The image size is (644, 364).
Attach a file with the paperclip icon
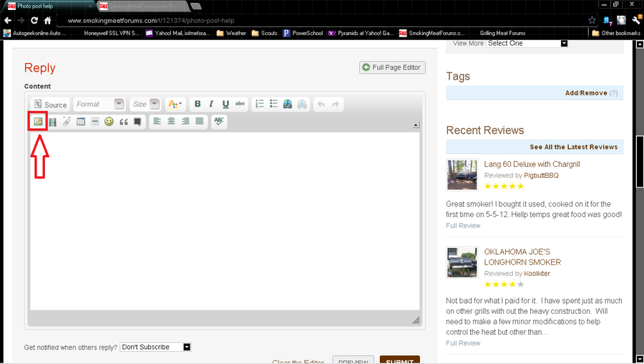(x=67, y=122)
